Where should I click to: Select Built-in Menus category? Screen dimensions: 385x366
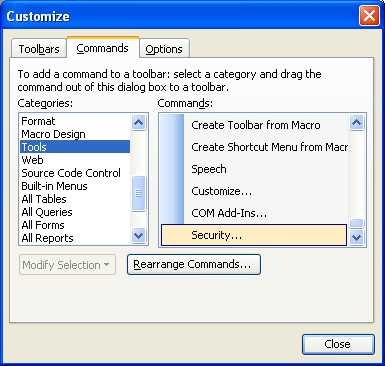tap(75, 186)
